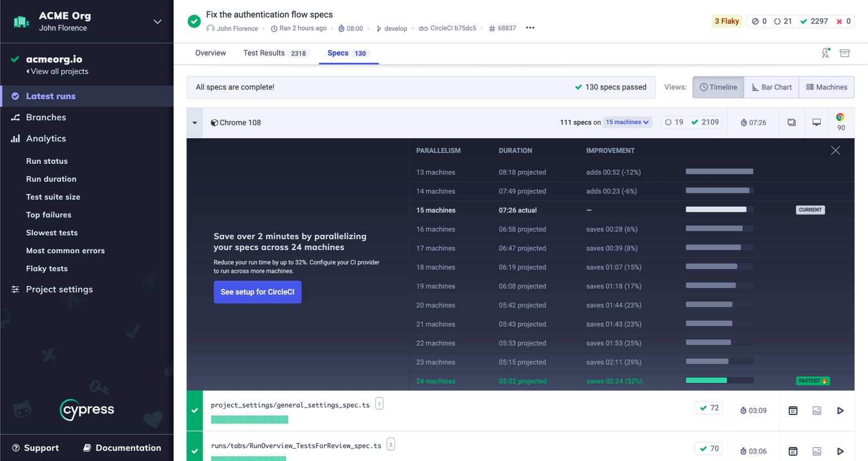Switch to Machines view

coord(826,87)
